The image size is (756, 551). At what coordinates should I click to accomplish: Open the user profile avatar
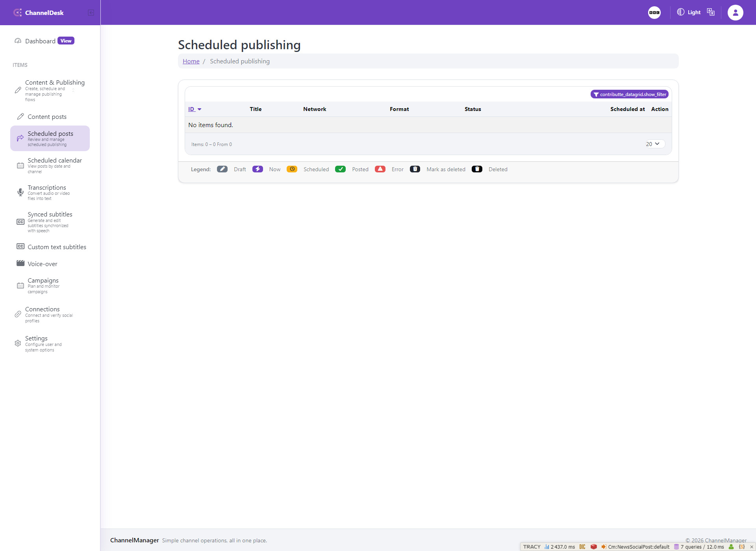tap(735, 13)
